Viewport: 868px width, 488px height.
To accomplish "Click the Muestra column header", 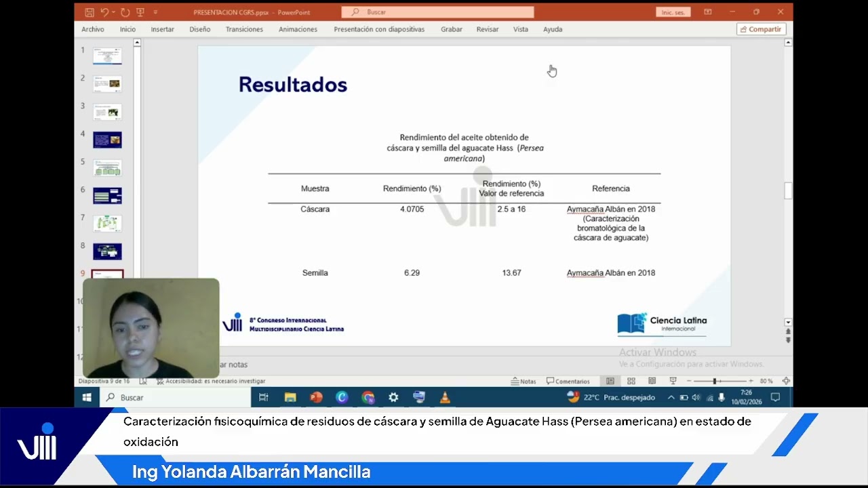I will (315, 188).
